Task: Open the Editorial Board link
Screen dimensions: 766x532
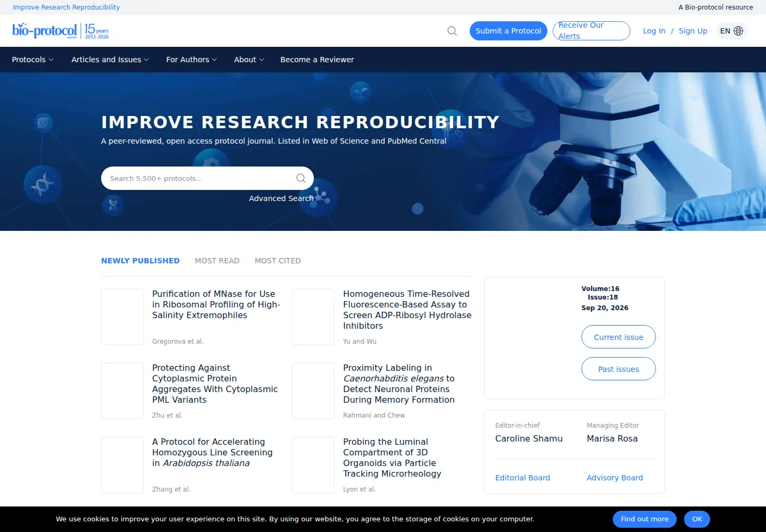Action: [x=523, y=478]
